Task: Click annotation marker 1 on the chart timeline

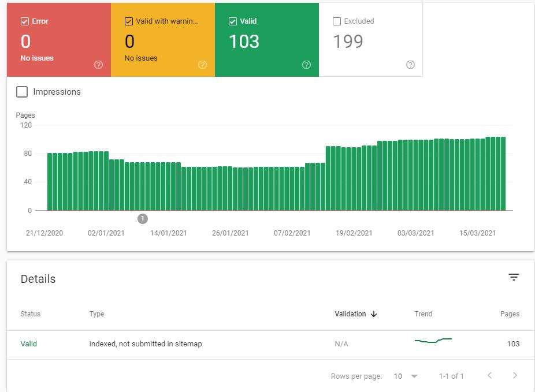Action: 143,219
